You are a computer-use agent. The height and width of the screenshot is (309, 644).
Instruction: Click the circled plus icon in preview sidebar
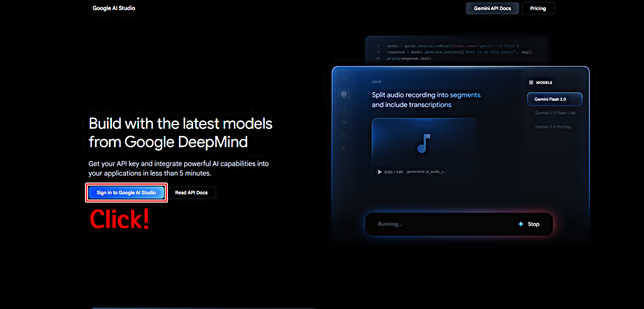click(344, 94)
